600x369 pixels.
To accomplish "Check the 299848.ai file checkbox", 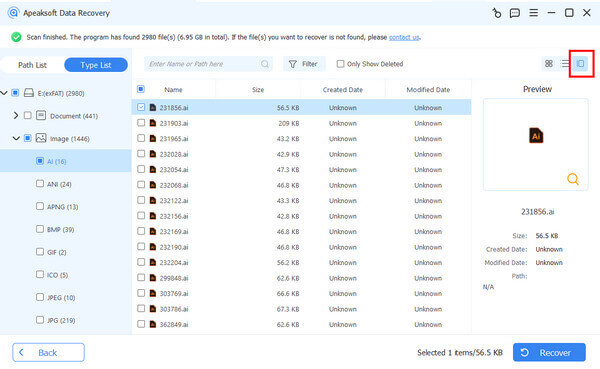I will point(141,277).
